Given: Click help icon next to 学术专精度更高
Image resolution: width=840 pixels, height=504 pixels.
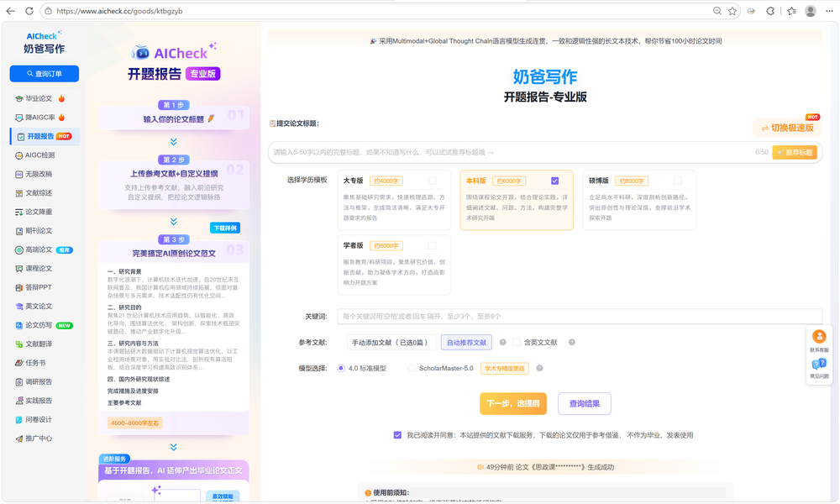Looking at the screenshot, I should [x=539, y=369].
